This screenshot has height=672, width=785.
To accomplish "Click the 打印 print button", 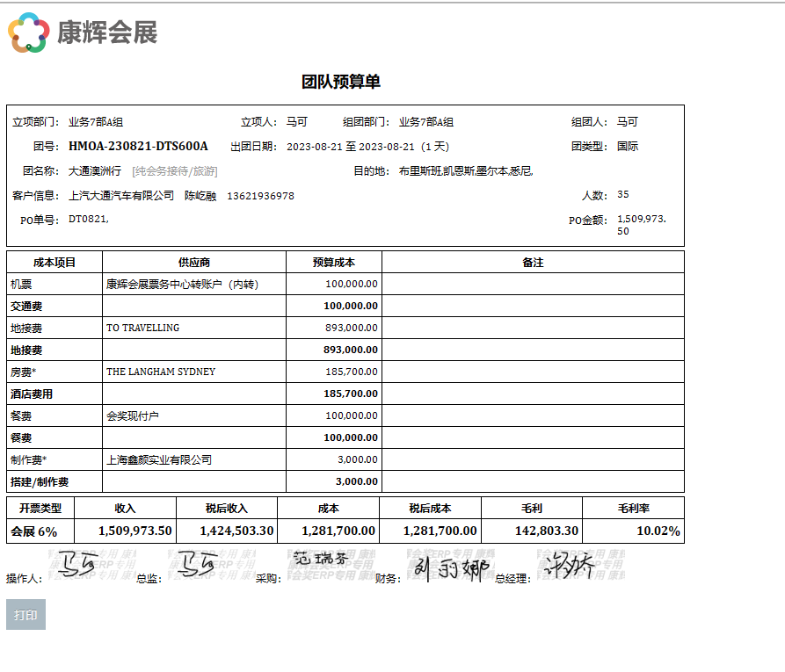I will point(25,615).
